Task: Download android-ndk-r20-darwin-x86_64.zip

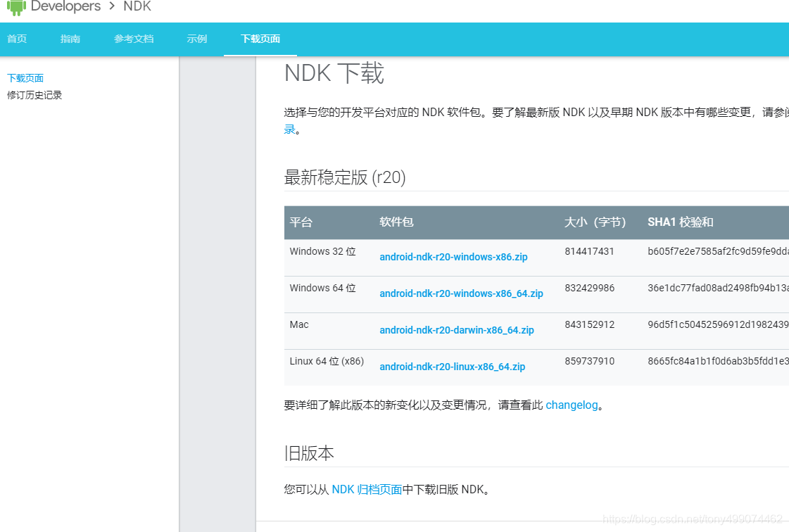Action: (x=456, y=330)
